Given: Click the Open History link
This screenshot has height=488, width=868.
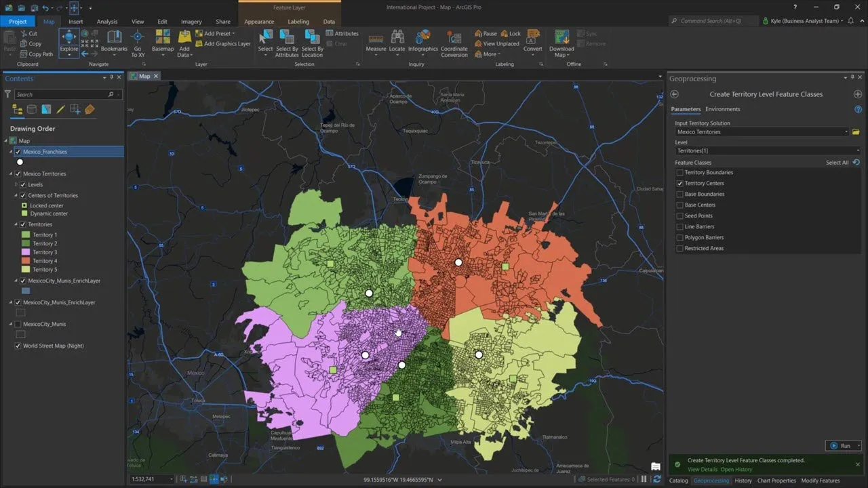Looking at the screenshot, I should coord(736,469).
